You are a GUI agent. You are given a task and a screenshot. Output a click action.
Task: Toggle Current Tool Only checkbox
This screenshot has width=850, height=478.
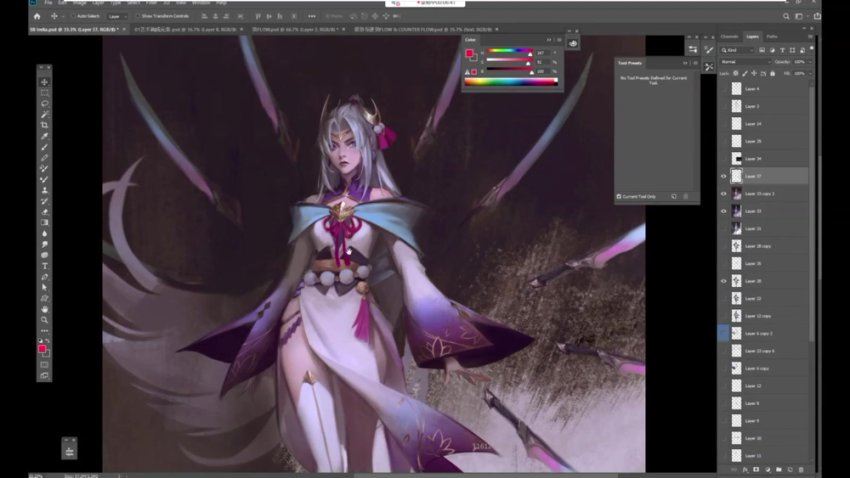619,196
